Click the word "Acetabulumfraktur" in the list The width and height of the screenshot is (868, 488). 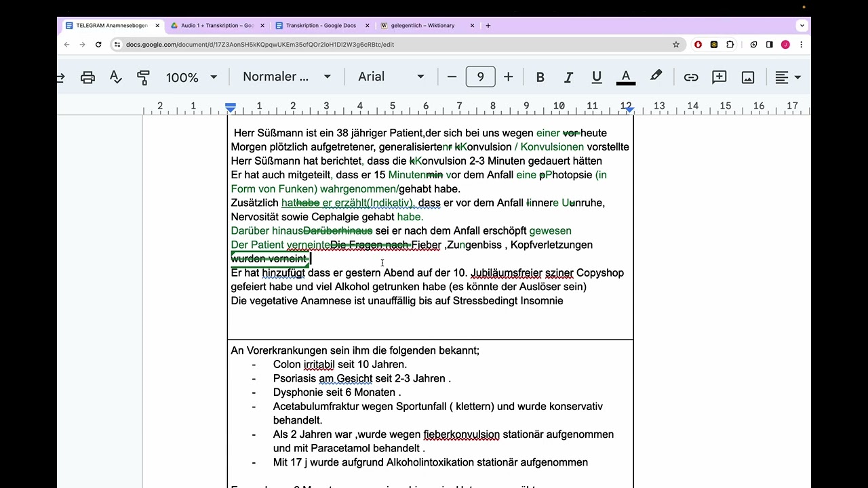[x=316, y=407]
